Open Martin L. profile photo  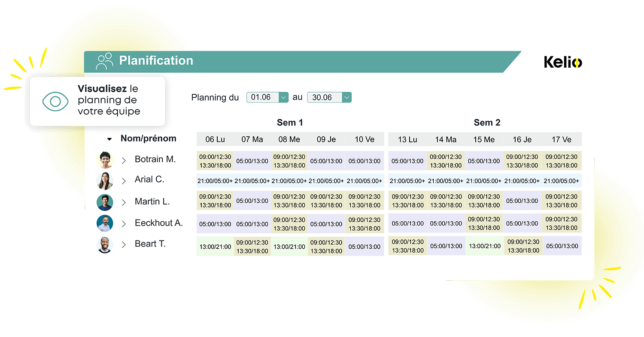[x=105, y=202]
